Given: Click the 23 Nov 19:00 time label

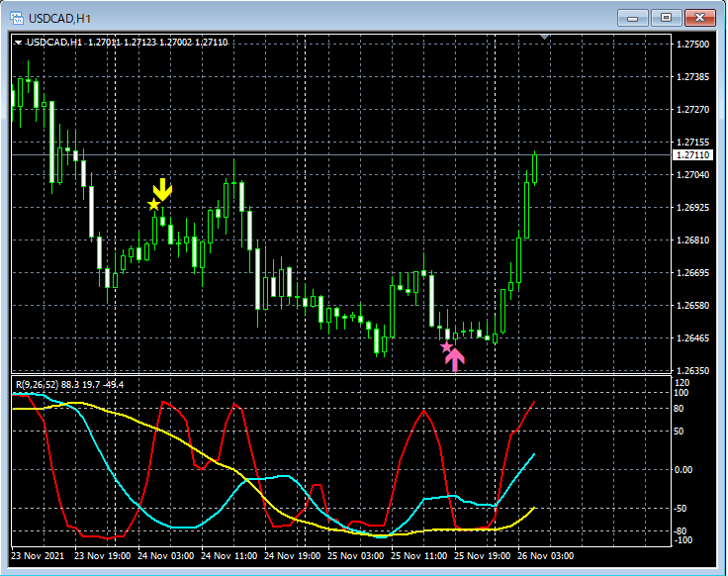Looking at the screenshot, I should (x=102, y=555).
